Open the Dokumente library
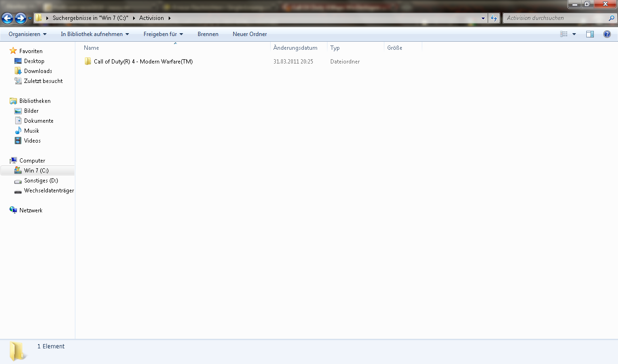 pos(39,121)
